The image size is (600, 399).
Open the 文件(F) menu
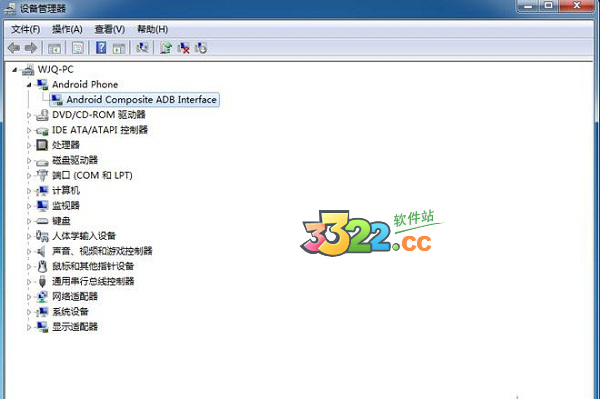tap(25, 29)
